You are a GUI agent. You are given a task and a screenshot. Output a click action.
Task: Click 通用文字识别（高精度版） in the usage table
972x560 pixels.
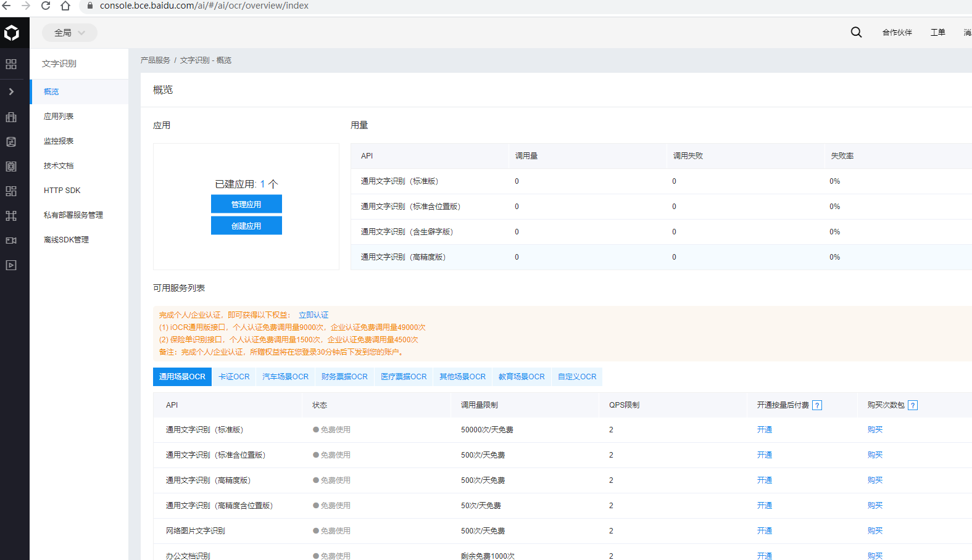(x=403, y=257)
